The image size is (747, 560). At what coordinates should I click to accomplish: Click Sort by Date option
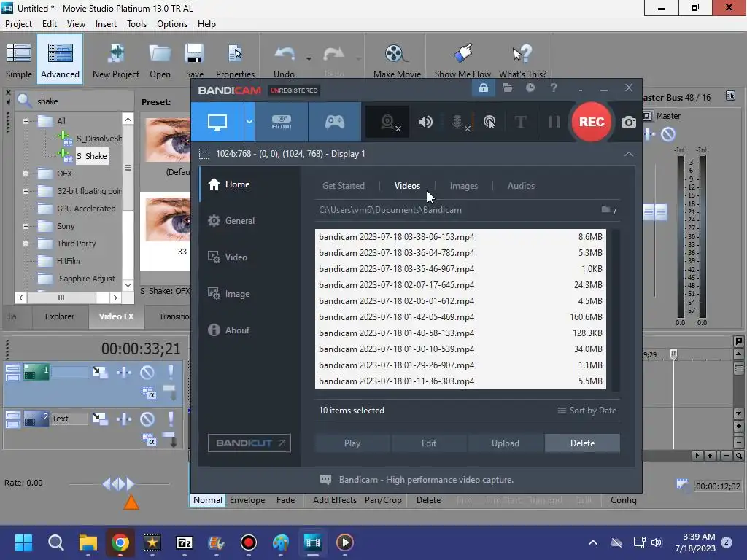coord(587,411)
